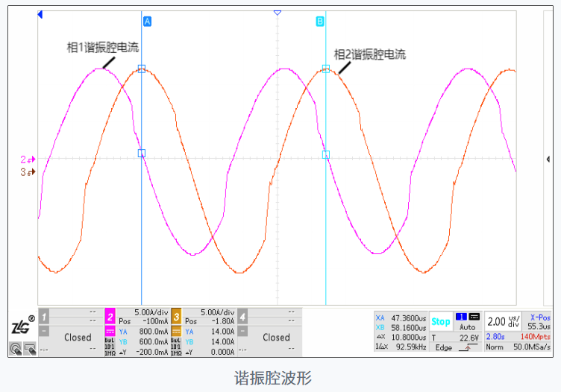Tap the ZLG logo
561x392 pixels.
click(x=22, y=326)
